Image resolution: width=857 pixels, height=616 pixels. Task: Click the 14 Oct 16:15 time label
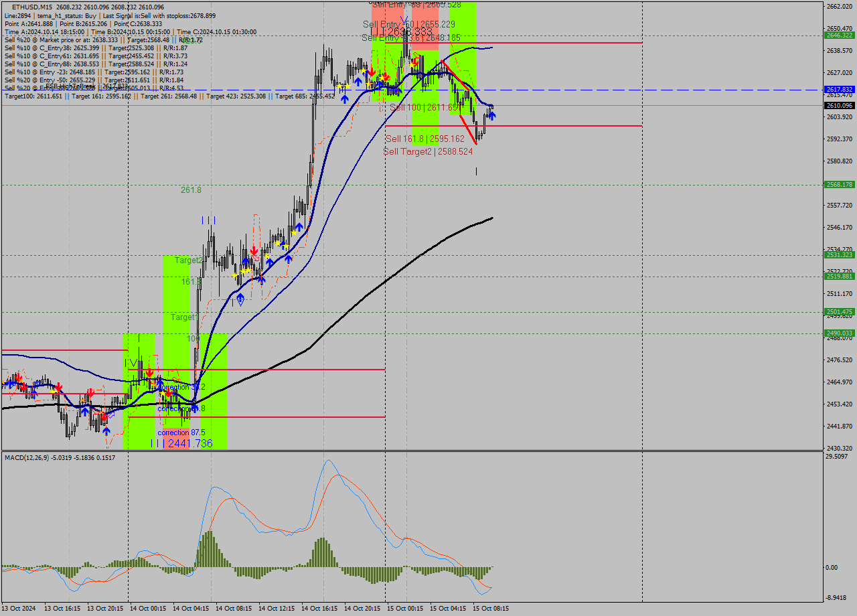319,609
